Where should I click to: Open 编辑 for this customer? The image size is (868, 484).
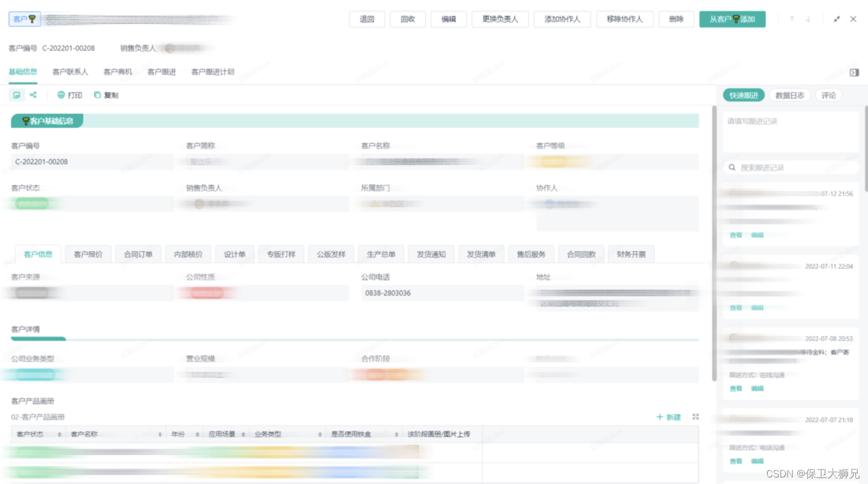coord(449,19)
